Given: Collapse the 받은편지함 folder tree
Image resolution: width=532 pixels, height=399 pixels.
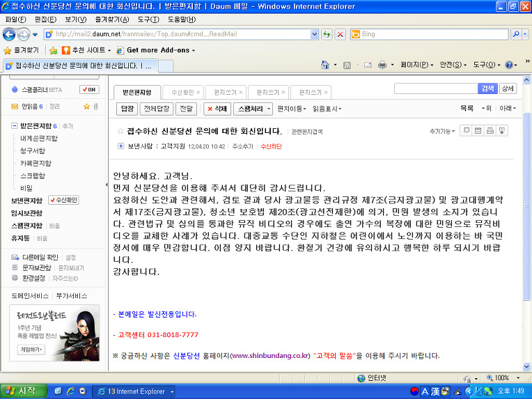Looking at the screenshot, I should coord(15,126).
